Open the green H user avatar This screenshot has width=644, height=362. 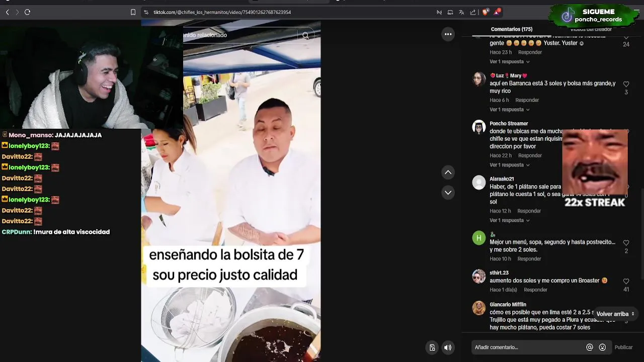coord(479,238)
